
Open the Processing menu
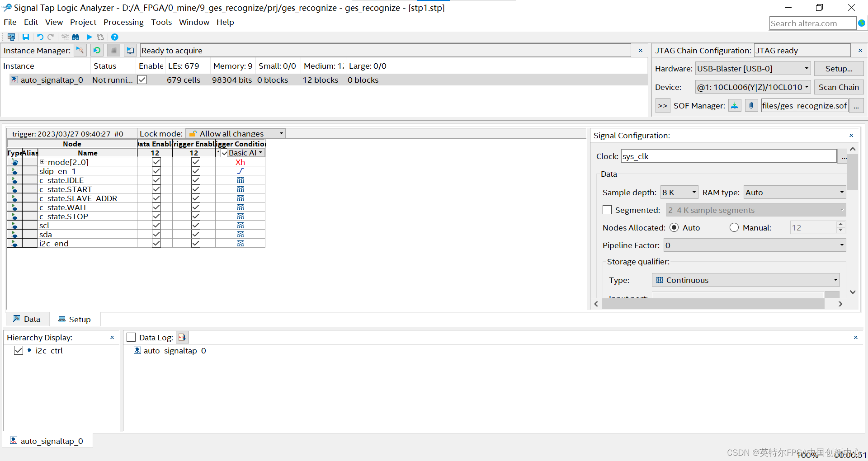(x=123, y=22)
